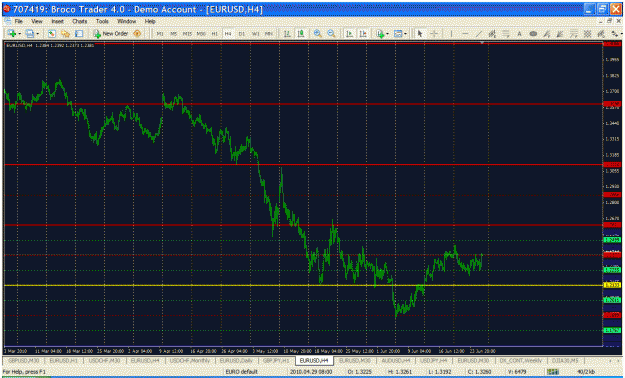
Task: Switch chart to bar chart view
Action: [287, 34]
